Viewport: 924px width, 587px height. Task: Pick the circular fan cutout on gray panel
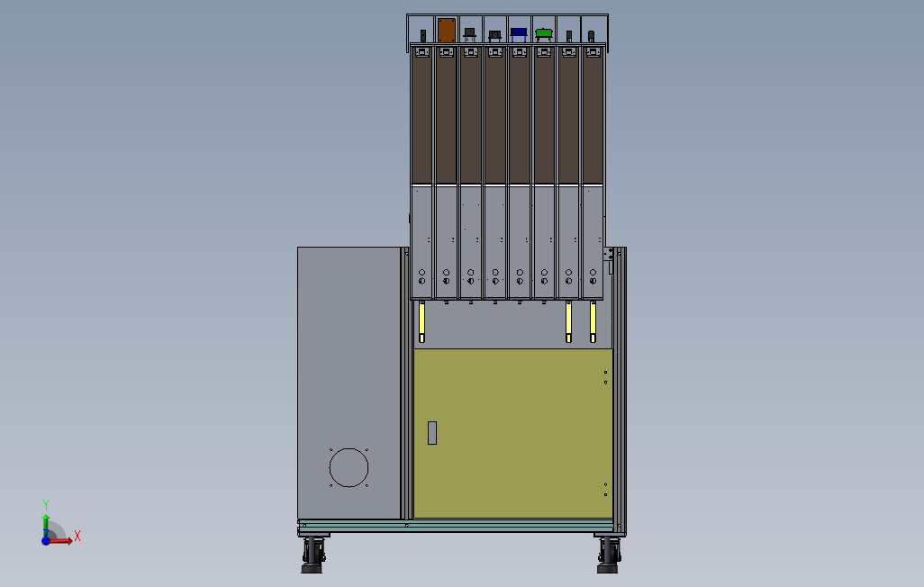point(349,467)
